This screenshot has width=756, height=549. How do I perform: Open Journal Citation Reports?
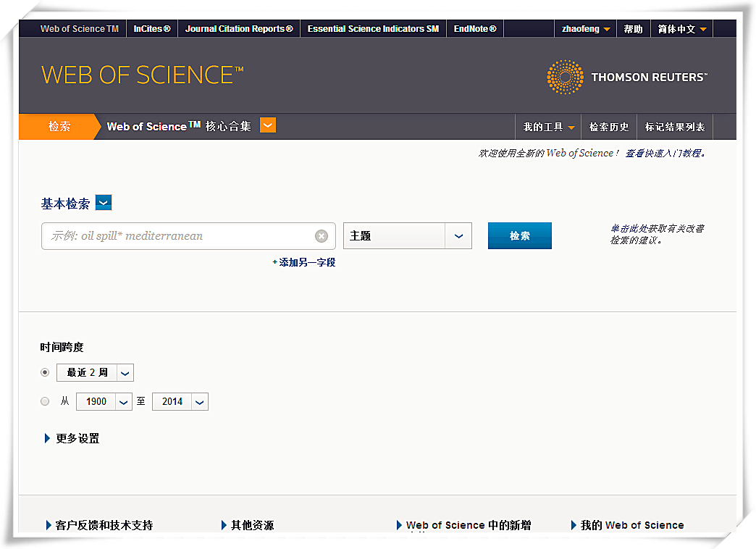(239, 29)
